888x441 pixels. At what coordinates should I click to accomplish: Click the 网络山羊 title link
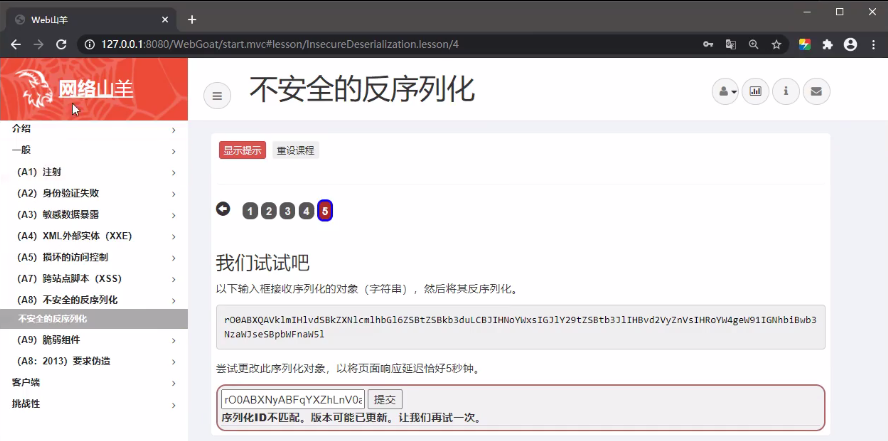(96, 89)
